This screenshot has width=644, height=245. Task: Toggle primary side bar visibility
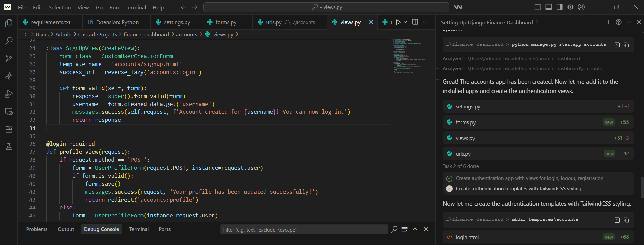(x=538, y=7)
